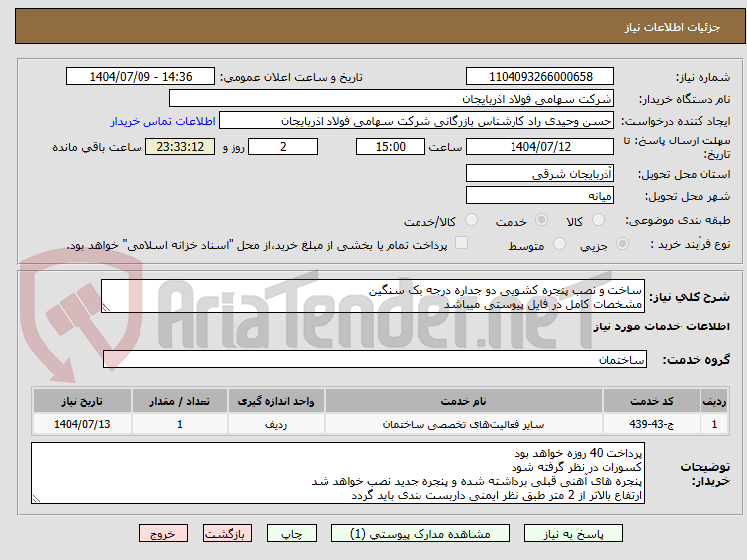Click the quantity cell 1 in the row
Viewport: 747px width, 560px height.
[x=180, y=424]
